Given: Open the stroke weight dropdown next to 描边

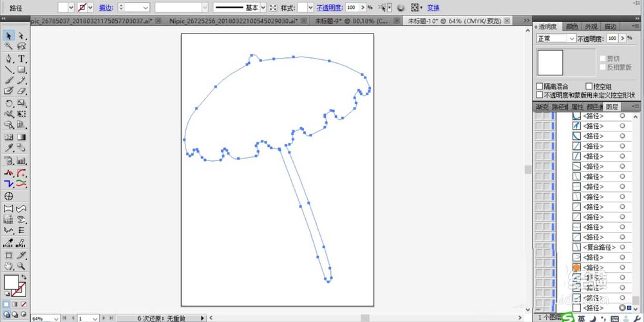Looking at the screenshot, I should [137, 8].
